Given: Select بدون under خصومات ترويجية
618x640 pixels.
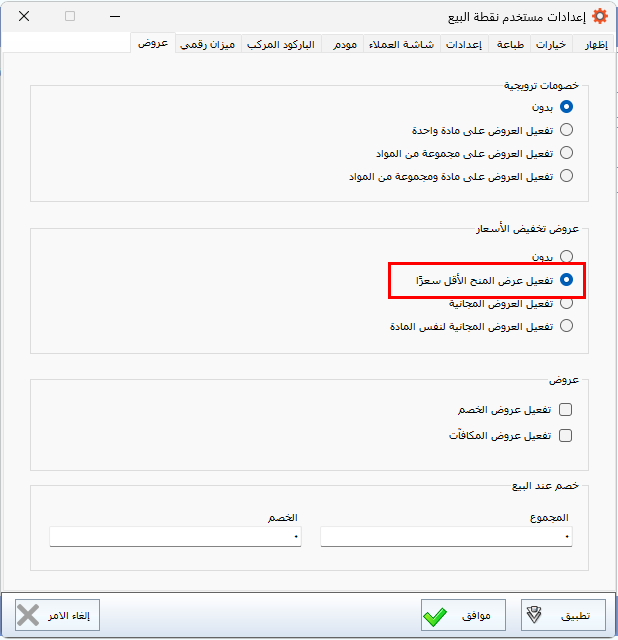Looking at the screenshot, I should pyautogui.click(x=566, y=106).
